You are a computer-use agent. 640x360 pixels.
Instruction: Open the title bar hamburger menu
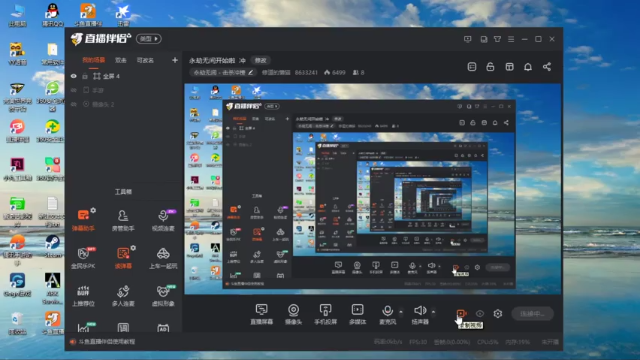pos(511,39)
